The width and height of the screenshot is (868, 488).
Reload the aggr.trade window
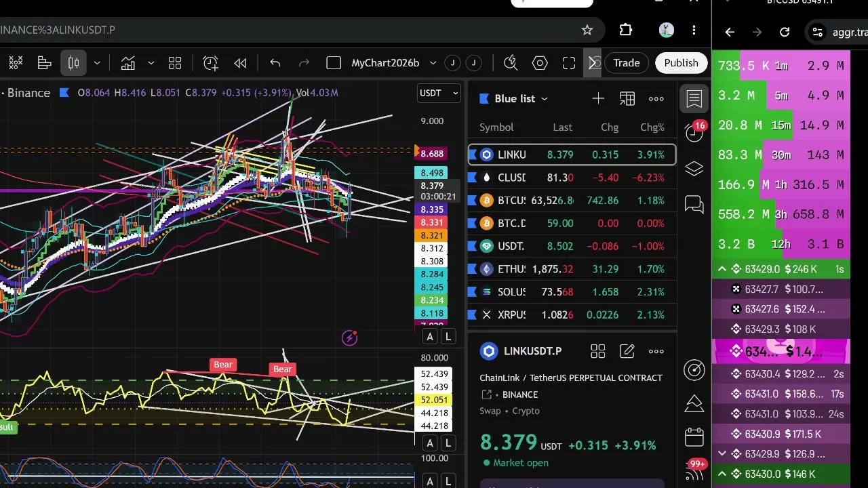(785, 32)
